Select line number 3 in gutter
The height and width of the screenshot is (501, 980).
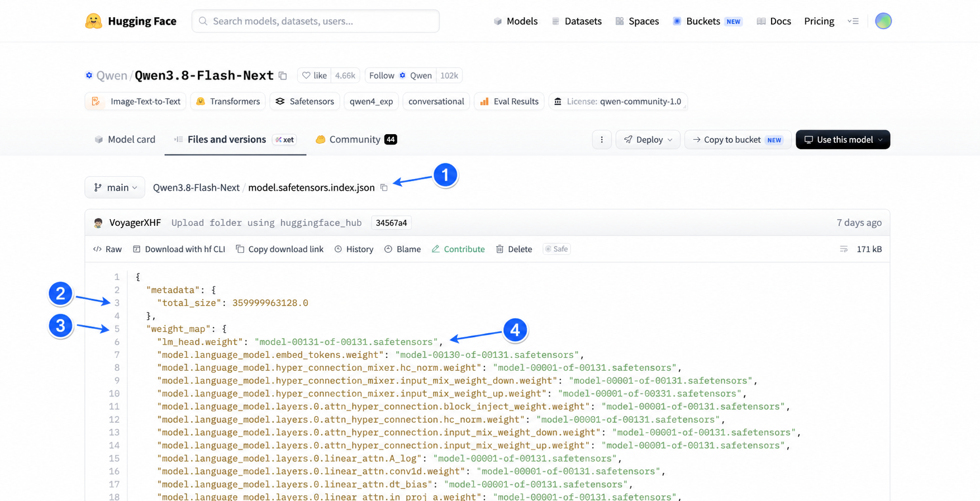coord(117,303)
